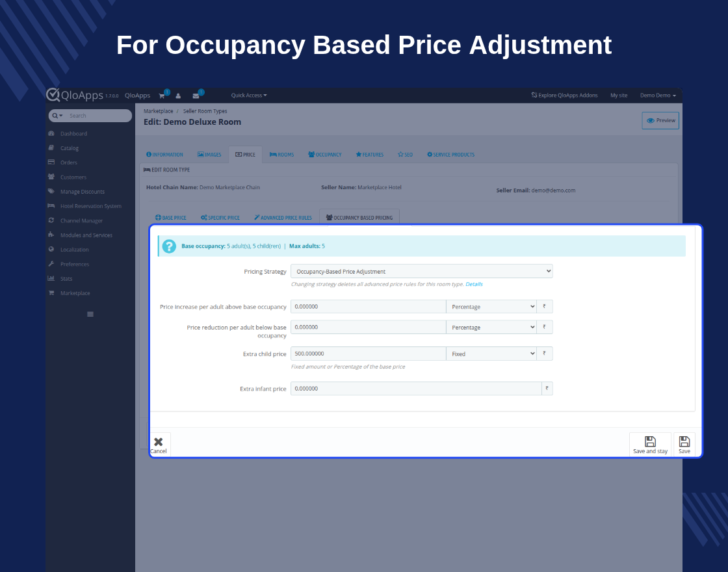Open the Demo Demo account menu
The width and height of the screenshot is (728, 572).
point(658,95)
